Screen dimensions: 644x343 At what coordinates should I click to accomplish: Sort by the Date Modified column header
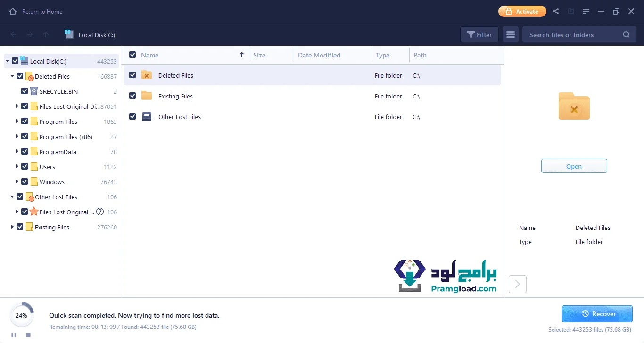[x=319, y=55]
